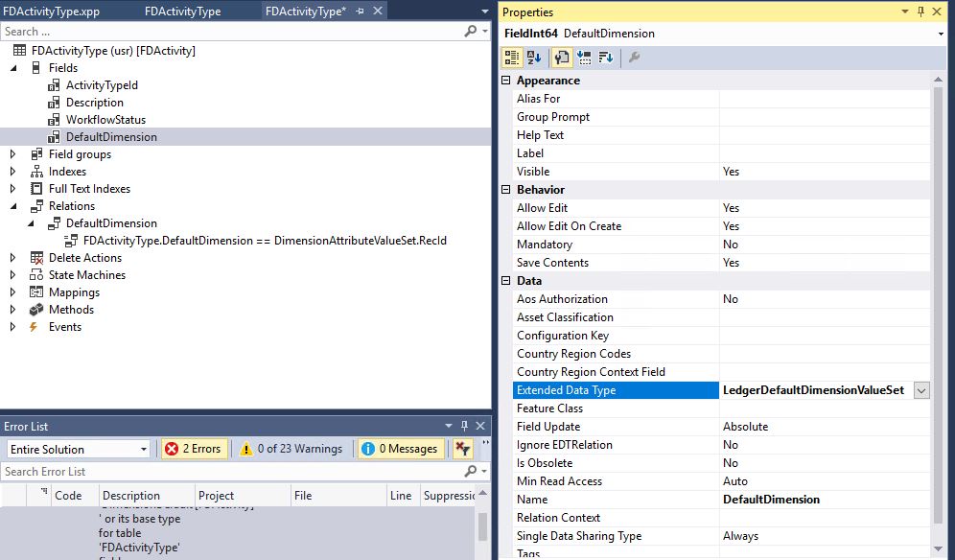Viewport: 955px width, 560px height.
Task: Click the Property Pages wrench icon
Action: coord(634,58)
